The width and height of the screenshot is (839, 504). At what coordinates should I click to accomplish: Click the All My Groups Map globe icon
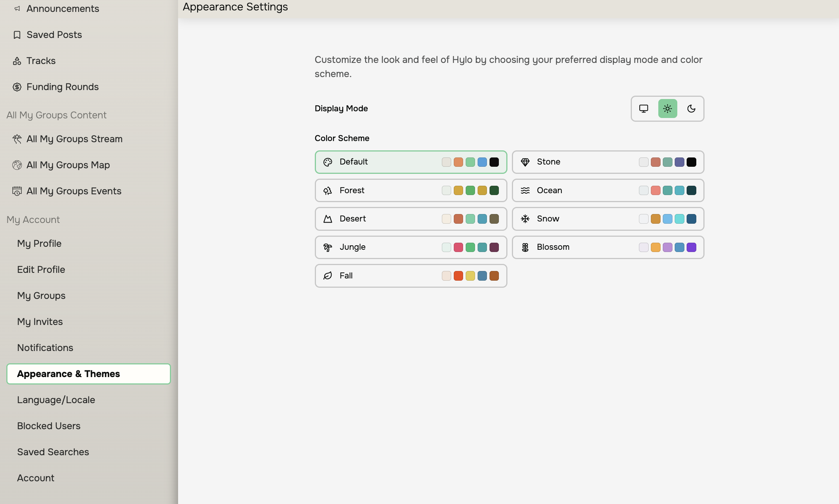tap(17, 165)
